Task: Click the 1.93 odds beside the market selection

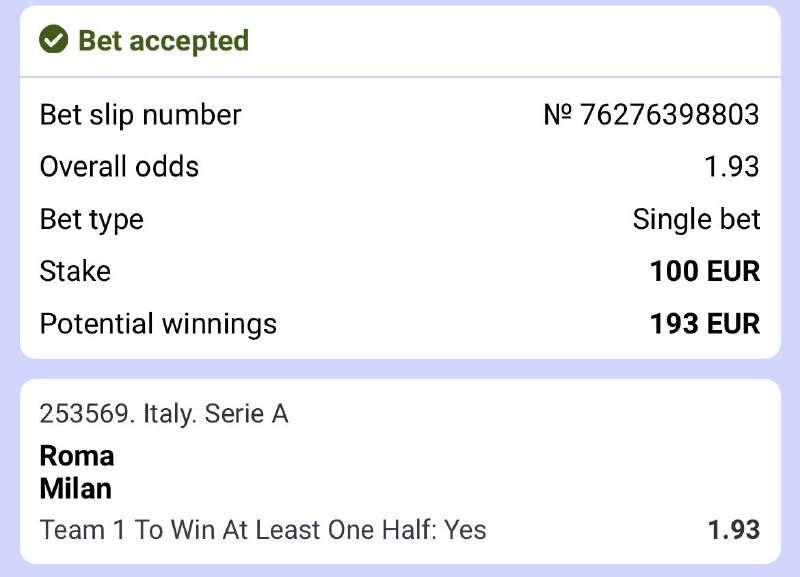Action: [733, 530]
